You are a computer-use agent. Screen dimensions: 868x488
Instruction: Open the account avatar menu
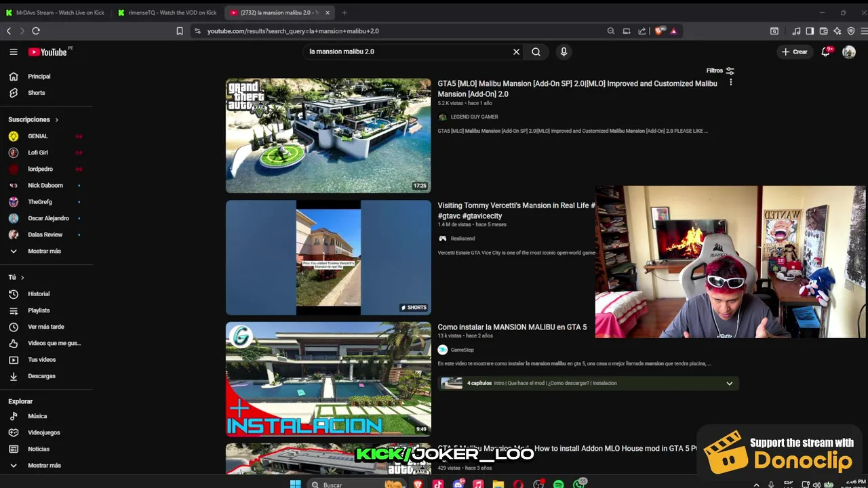coord(849,52)
